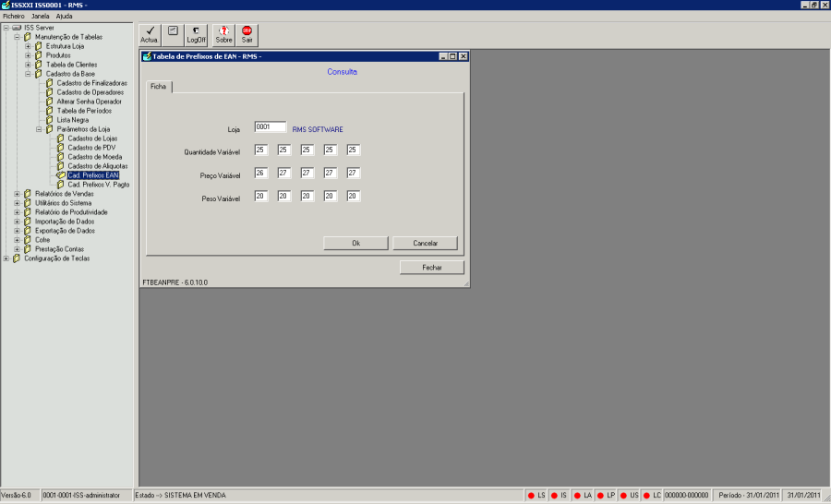Click the first Preço Variável field with 26
The height and width of the screenshot is (504, 831).
point(260,173)
